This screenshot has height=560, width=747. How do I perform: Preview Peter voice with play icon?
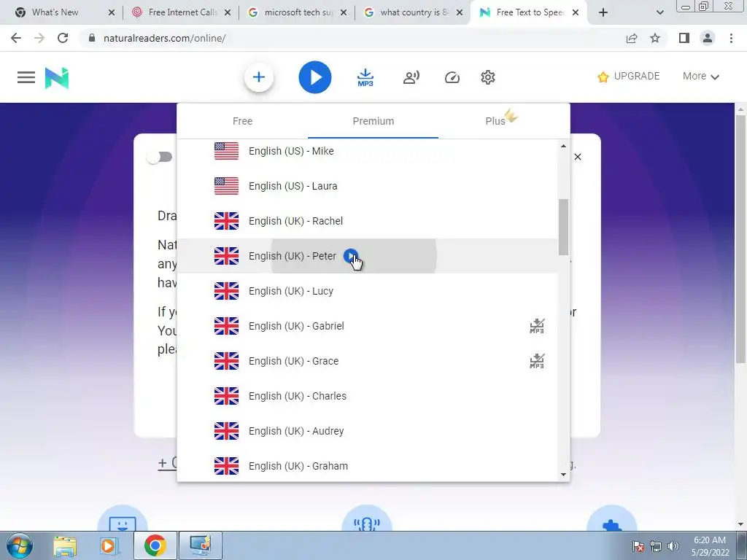[351, 256]
